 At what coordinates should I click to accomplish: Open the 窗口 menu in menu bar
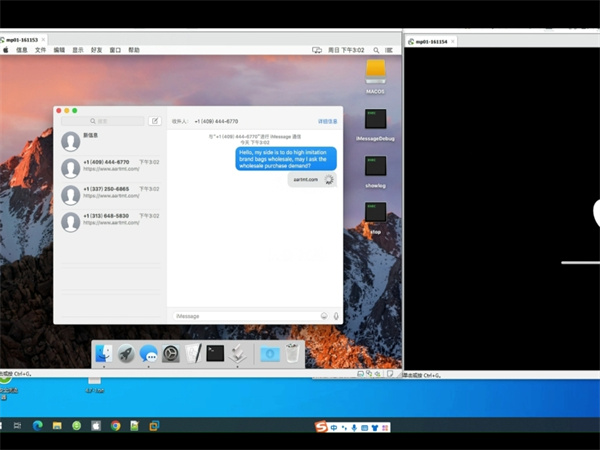(115, 49)
